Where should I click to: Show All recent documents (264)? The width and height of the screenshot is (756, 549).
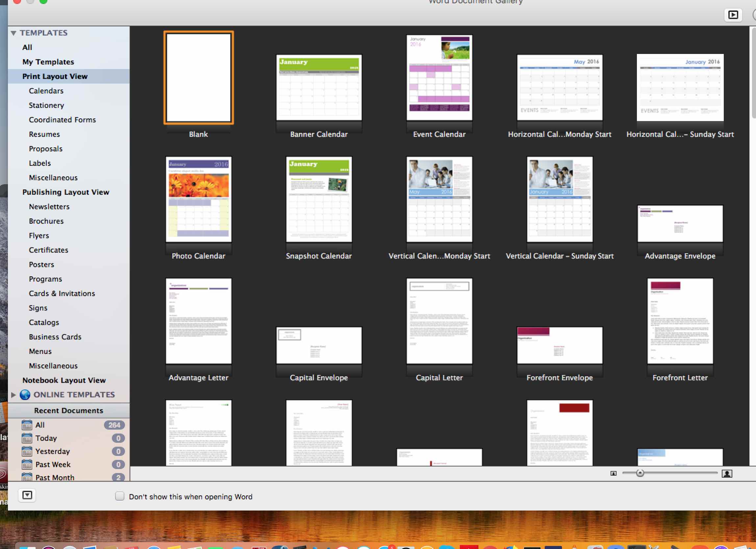point(40,425)
